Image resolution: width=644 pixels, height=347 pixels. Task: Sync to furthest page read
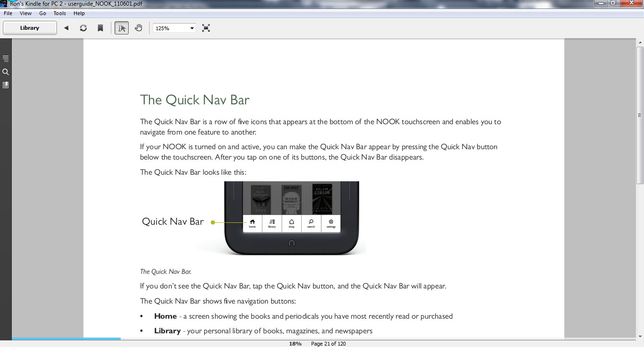click(x=83, y=28)
